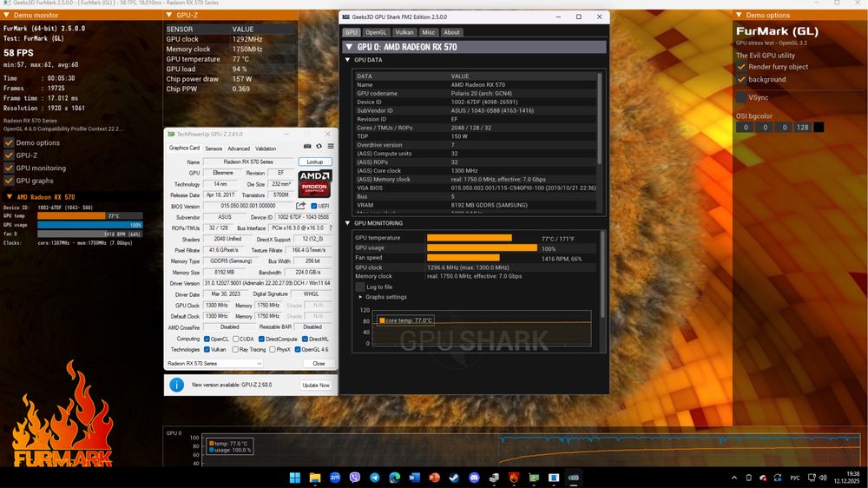Uncheck Demo options checkbox in FurMark overlay
This screenshot has width=868, height=488.
point(9,143)
